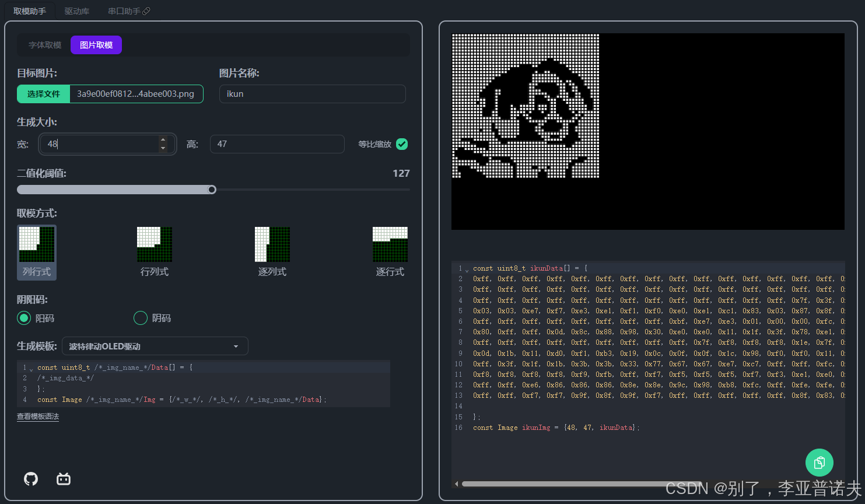Click template line with /*_img_data_*/
The height and width of the screenshot is (504, 865).
pyautogui.click(x=65, y=378)
